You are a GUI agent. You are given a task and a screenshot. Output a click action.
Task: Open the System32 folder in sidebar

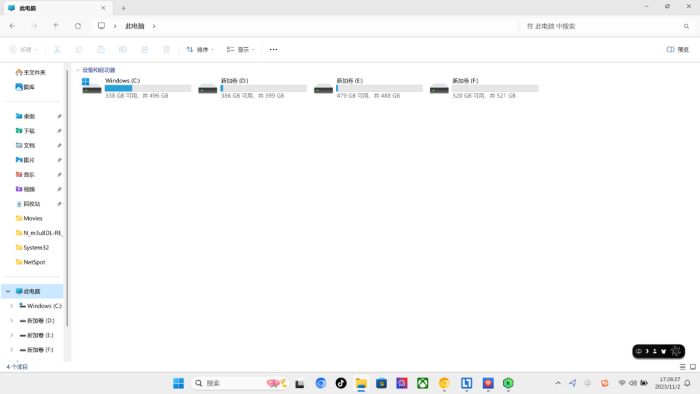point(33,248)
